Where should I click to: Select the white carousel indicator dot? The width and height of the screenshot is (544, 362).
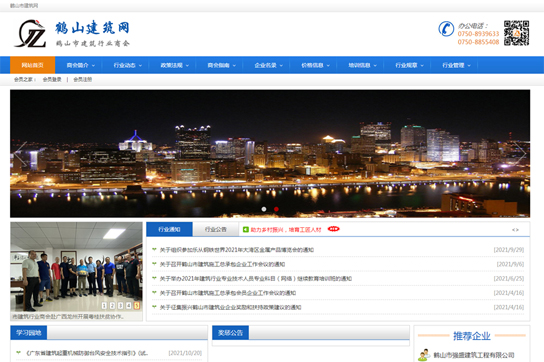[264, 209]
